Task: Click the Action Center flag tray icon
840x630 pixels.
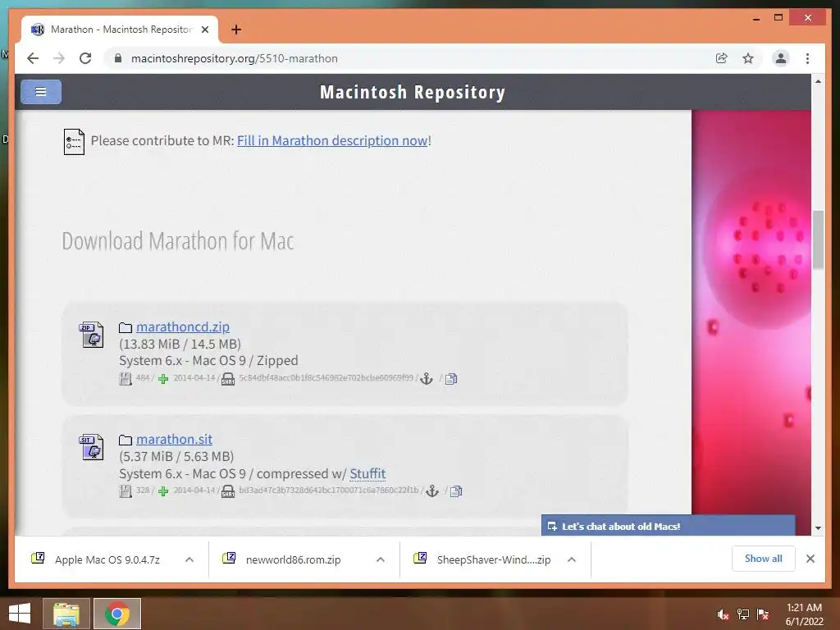Action: pyautogui.click(x=763, y=614)
